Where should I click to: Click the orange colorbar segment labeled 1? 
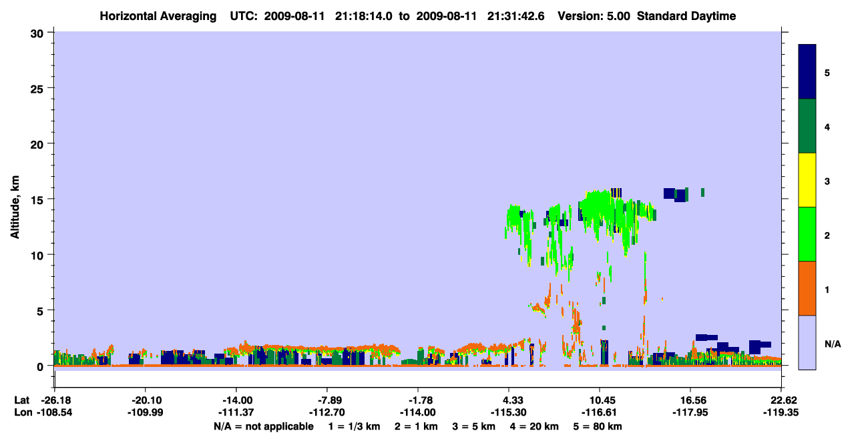[x=807, y=288]
